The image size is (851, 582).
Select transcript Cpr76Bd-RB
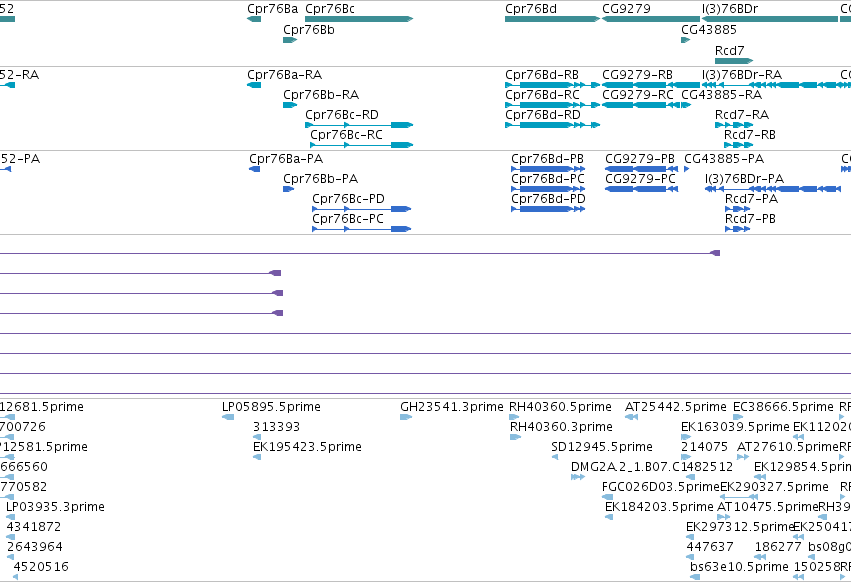(542, 75)
